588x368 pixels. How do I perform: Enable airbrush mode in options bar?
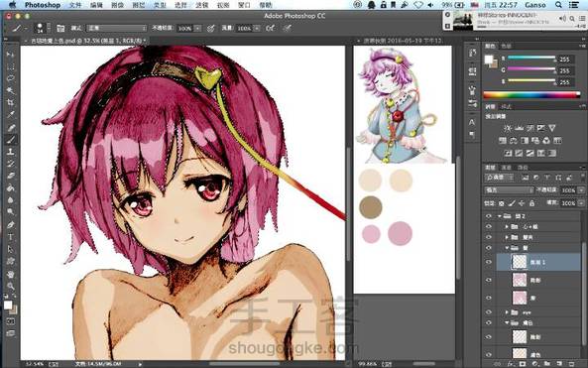[x=270, y=28]
